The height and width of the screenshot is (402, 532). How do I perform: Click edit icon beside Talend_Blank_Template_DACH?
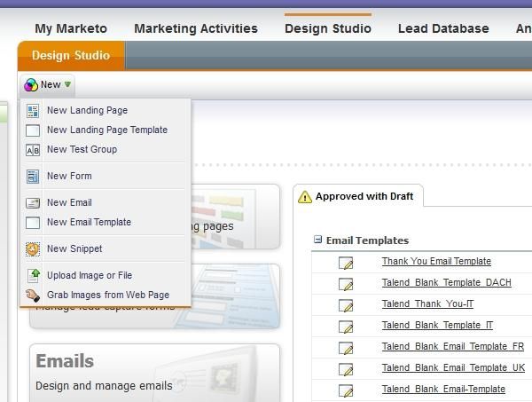(x=346, y=284)
